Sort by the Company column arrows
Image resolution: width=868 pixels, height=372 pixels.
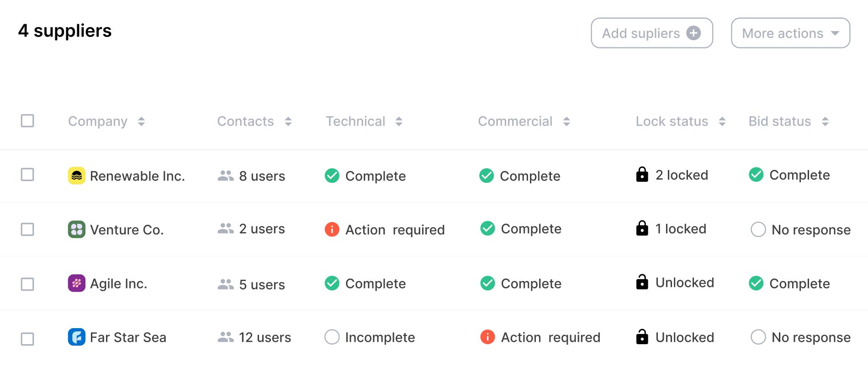[141, 122]
